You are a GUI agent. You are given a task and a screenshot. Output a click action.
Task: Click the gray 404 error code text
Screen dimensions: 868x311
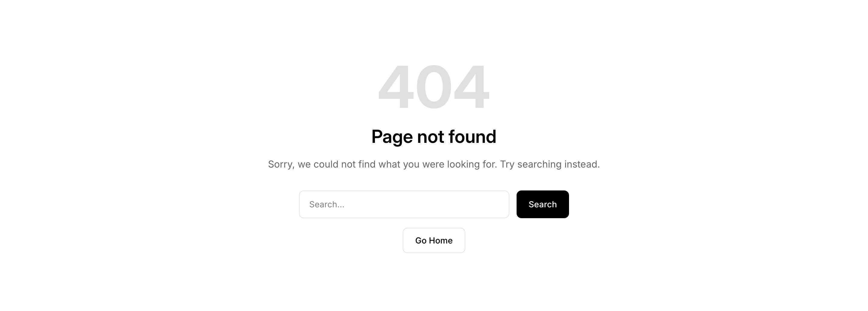[x=434, y=86]
